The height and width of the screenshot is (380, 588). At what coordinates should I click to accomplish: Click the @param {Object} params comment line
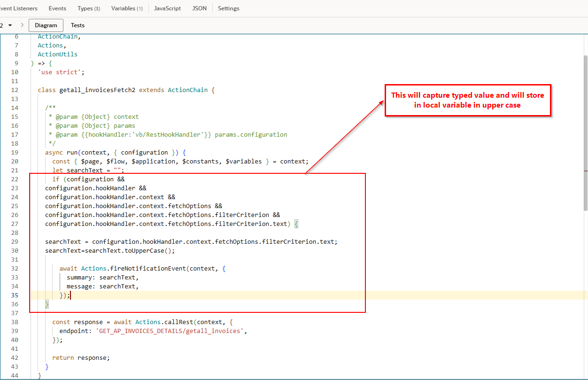pyautogui.click(x=92, y=125)
